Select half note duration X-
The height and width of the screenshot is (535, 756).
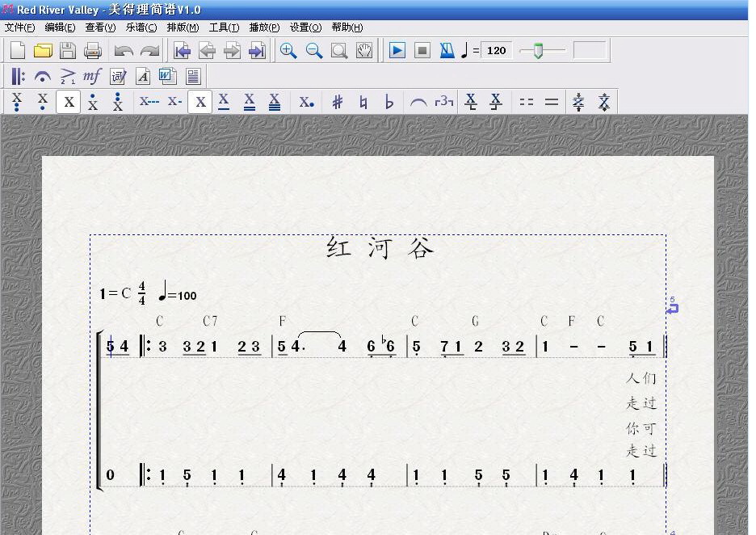coord(174,102)
